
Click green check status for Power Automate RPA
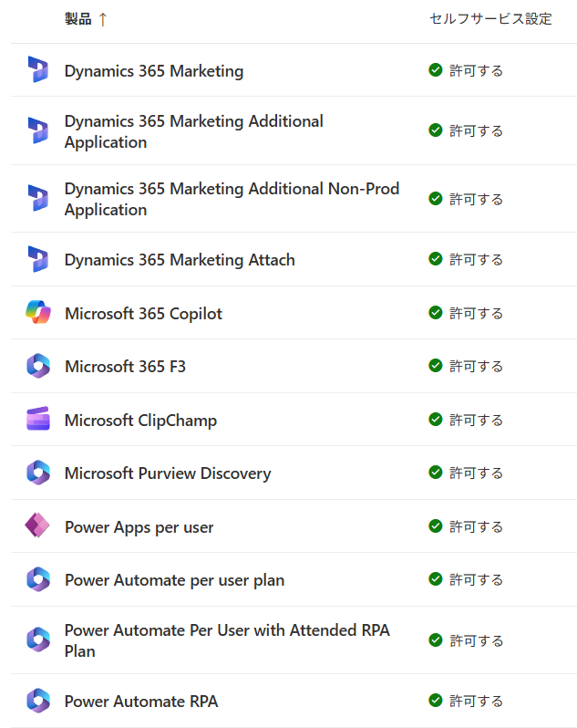click(436, 700)
